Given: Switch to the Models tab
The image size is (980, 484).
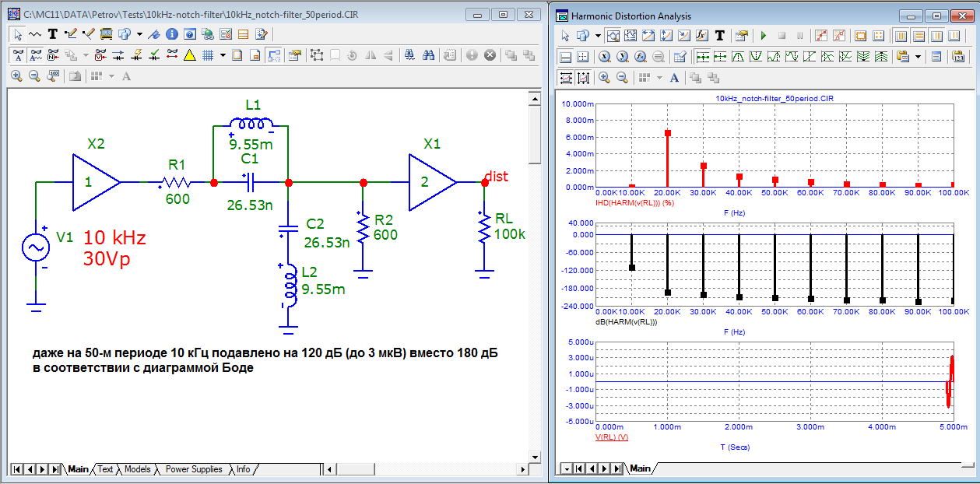Looking at the screenshot, I should point(138,469).
